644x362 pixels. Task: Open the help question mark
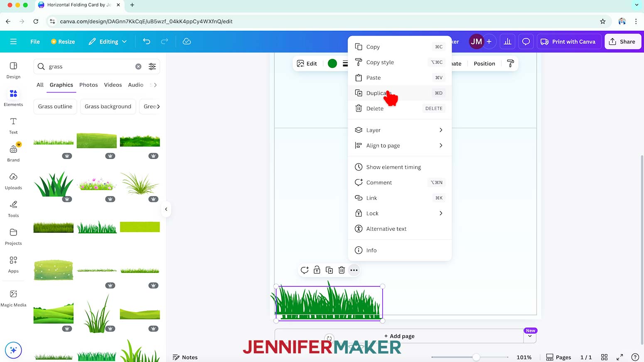(635, 357)
